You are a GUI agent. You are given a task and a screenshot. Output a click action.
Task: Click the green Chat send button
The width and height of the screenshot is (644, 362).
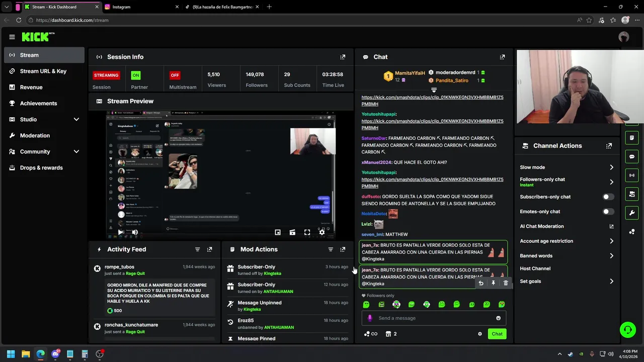497,334
